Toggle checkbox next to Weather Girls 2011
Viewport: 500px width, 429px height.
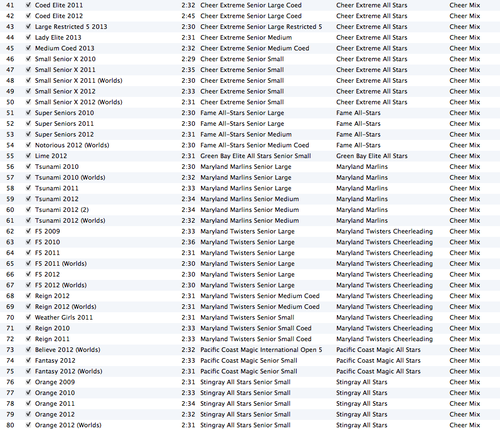(x=28, y=317)
